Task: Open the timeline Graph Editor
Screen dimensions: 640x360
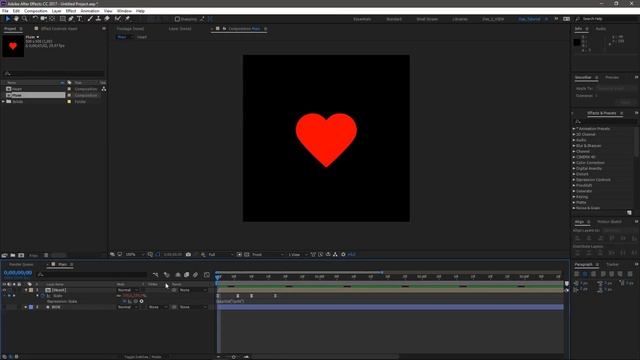Action: [x=207, y=275]
